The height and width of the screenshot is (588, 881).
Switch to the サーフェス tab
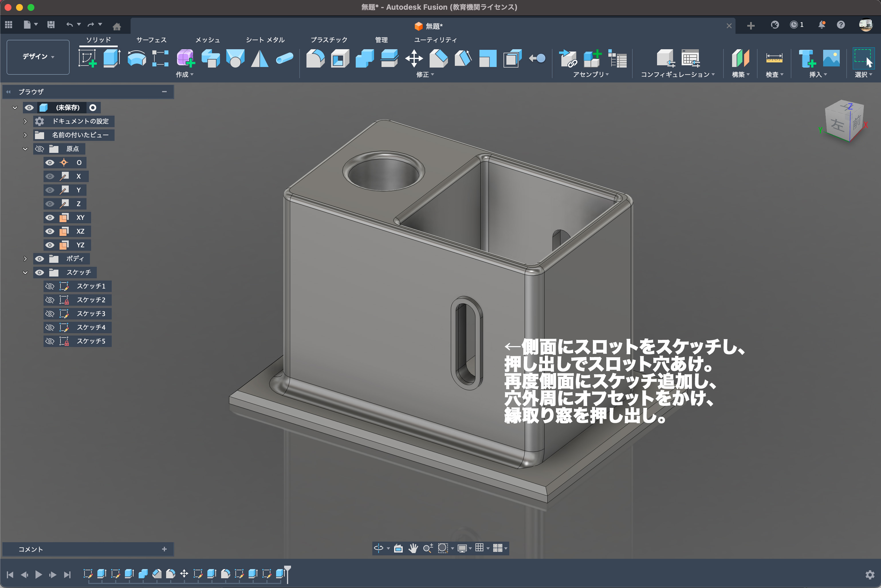[151, 40]
